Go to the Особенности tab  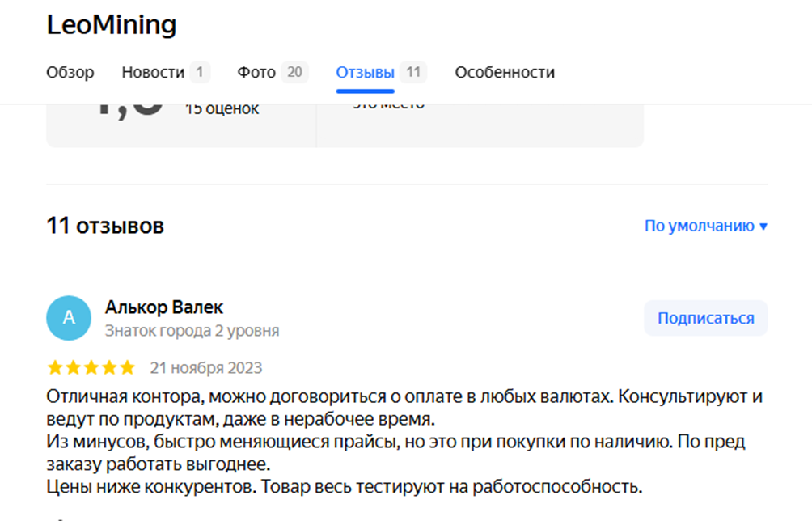(x=505, y=72)
